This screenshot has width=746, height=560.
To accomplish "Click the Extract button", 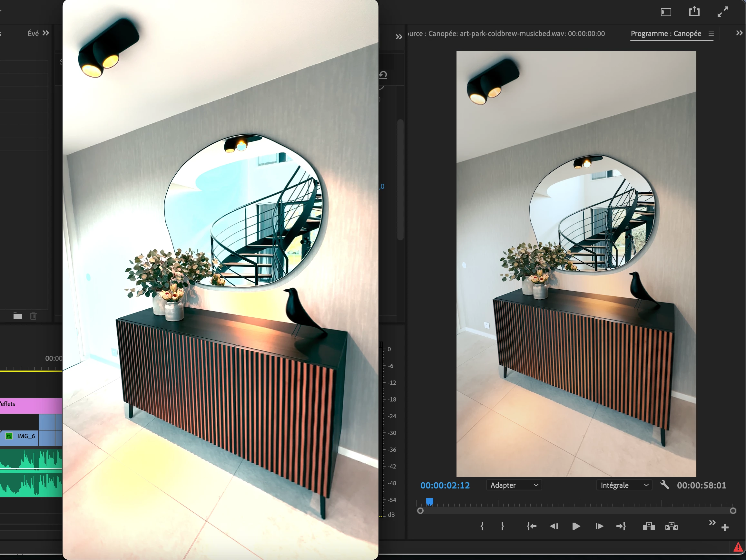I will [x=671, y=526].
